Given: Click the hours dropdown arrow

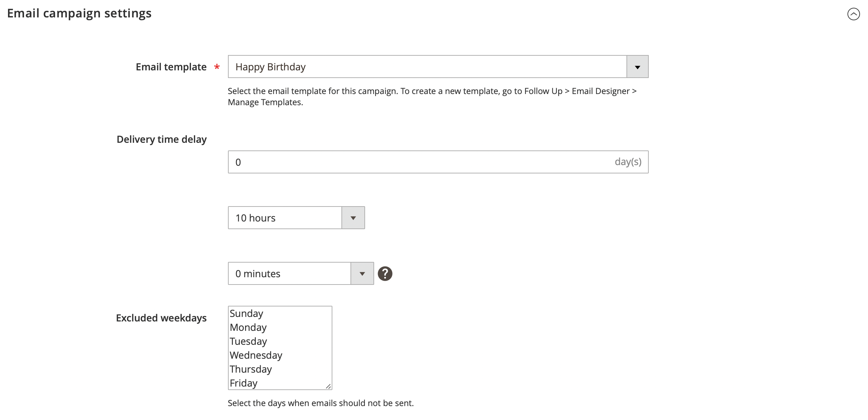Looking at the screenshot, I should (x=353, y=218).
